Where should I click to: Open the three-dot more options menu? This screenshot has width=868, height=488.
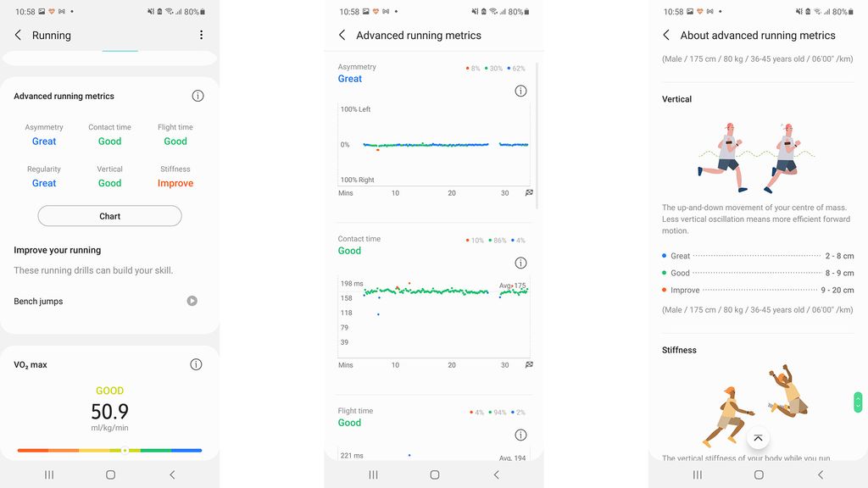201,36
